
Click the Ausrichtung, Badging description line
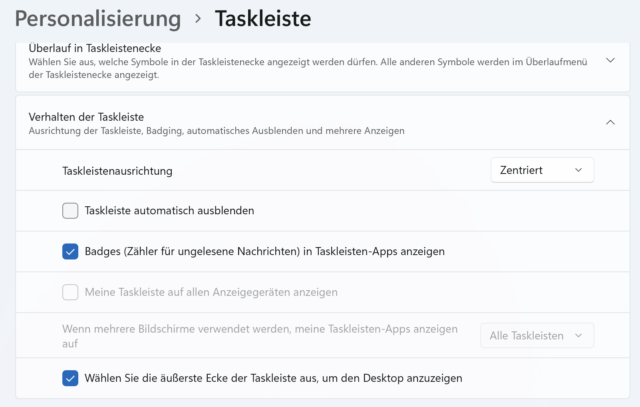tap(217, 130)
